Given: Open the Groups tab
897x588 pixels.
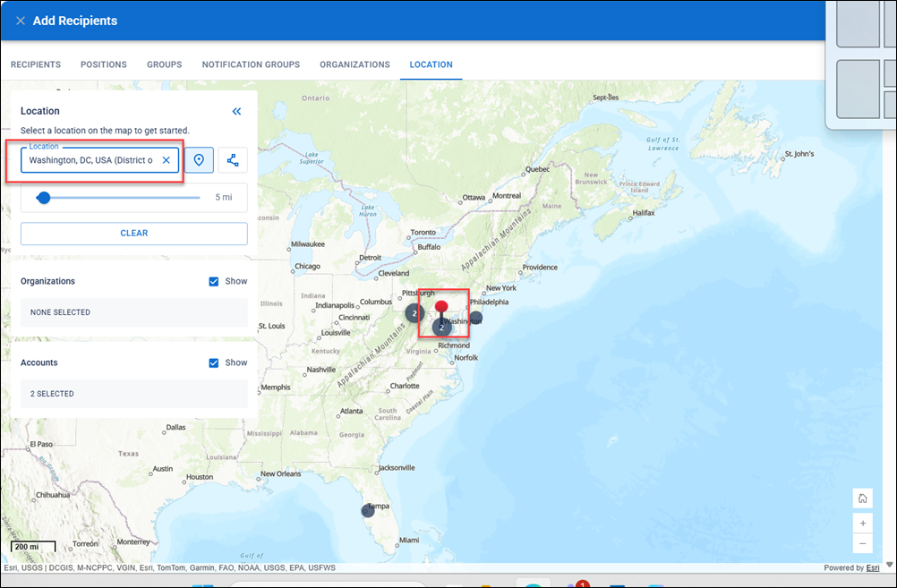Looking at the screenshot, I should click(x=164, y=64).
